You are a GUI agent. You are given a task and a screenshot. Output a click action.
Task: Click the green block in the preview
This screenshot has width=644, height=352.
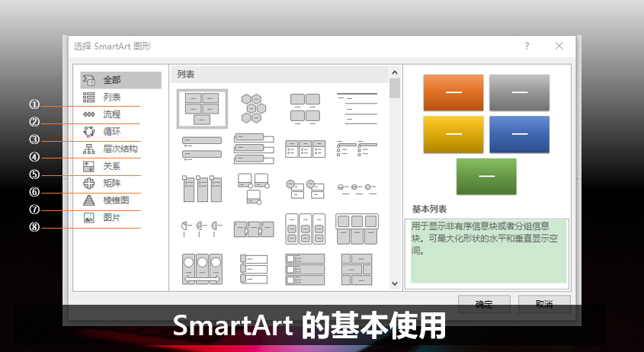coord(486,176)
